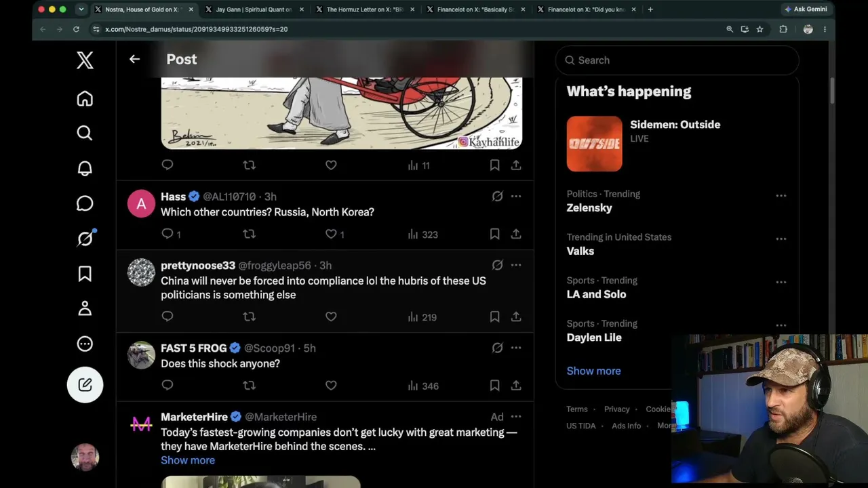Repost Hass's reply
Screen dimensions: 868x488
coord(249,234)
